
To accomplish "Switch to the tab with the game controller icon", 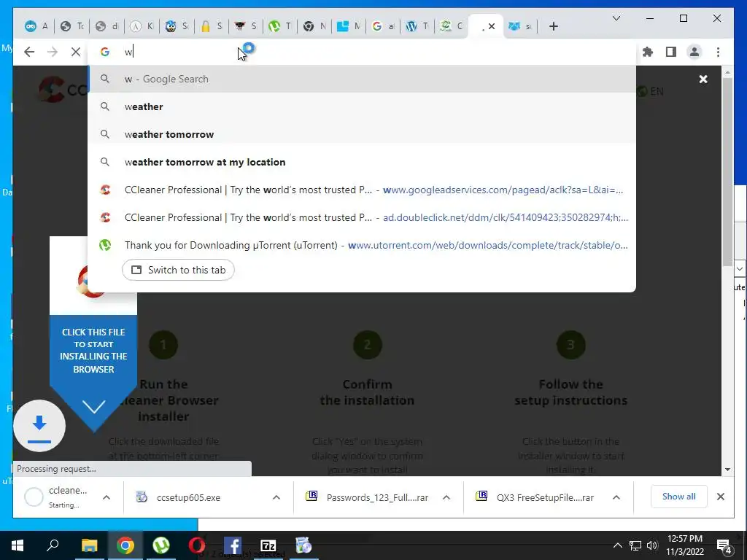I will click(36, 26).
